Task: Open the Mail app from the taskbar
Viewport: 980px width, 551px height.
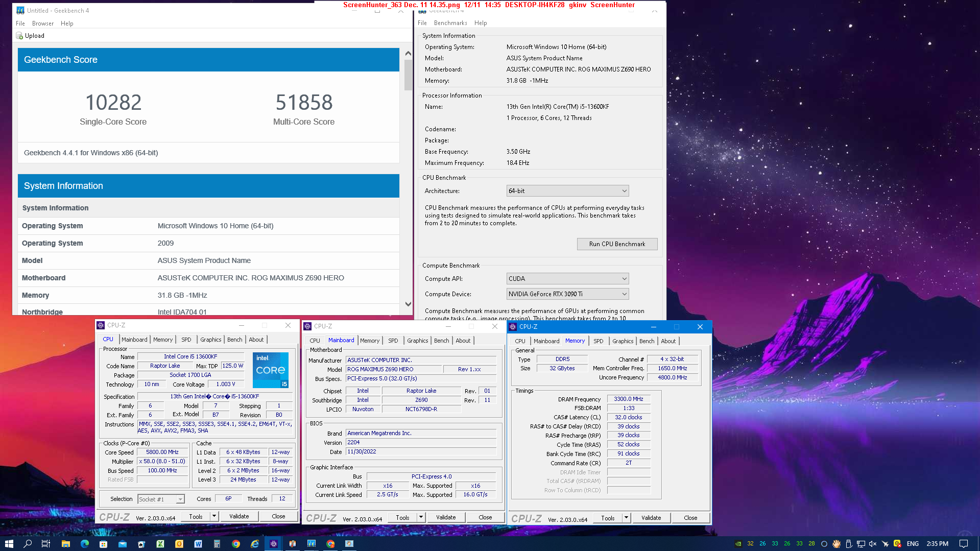Action: tap(123, 544)
